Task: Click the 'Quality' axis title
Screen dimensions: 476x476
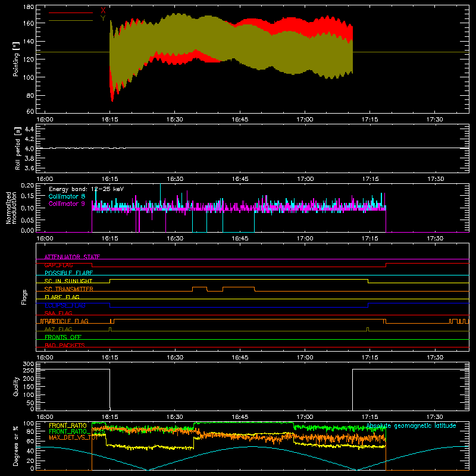Action: pyautogui.click(x=16, y=386)
